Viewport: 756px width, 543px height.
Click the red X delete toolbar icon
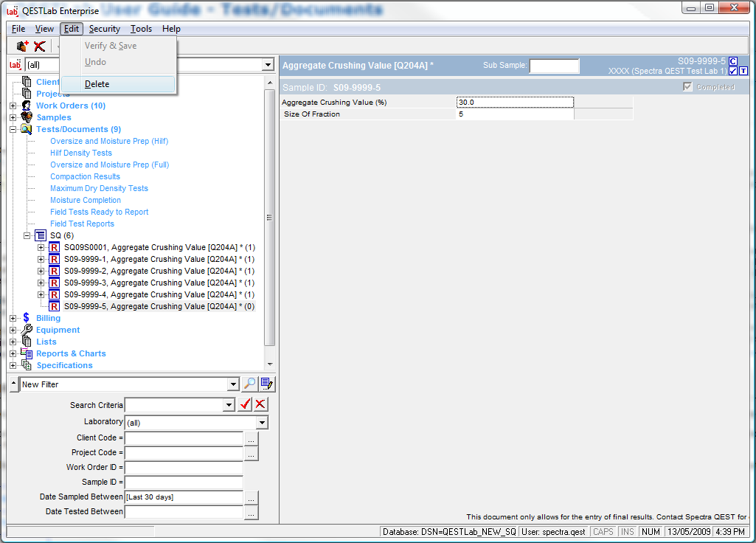coord(40,46)
